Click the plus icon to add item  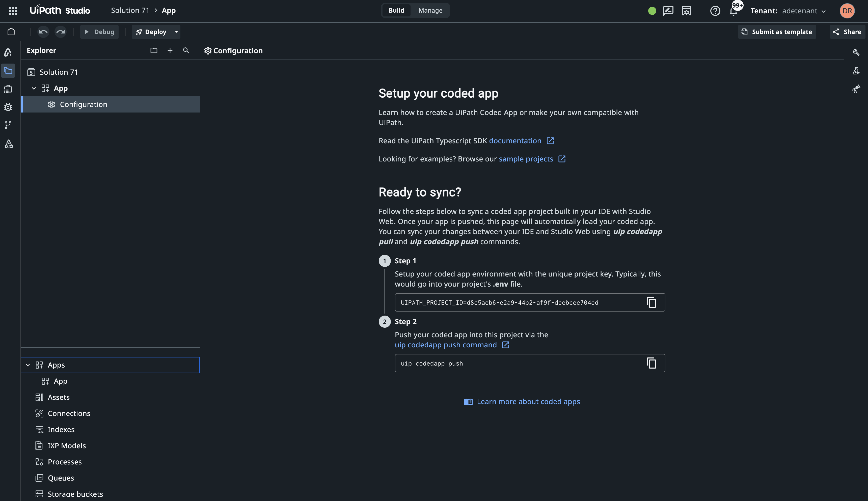pyautogui.click(x=170, y=51)
